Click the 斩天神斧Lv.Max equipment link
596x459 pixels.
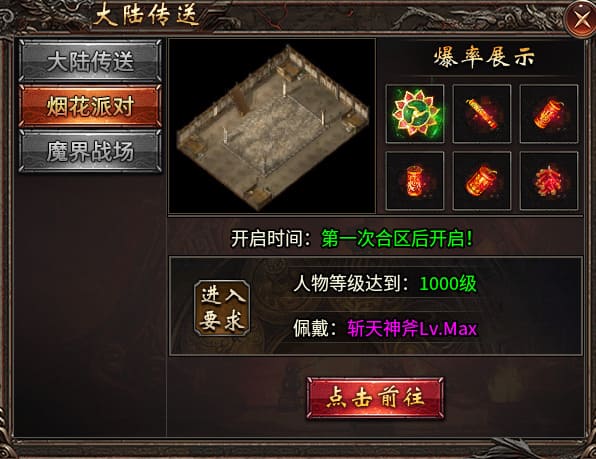pyautogui.click(x=412, y=329)
